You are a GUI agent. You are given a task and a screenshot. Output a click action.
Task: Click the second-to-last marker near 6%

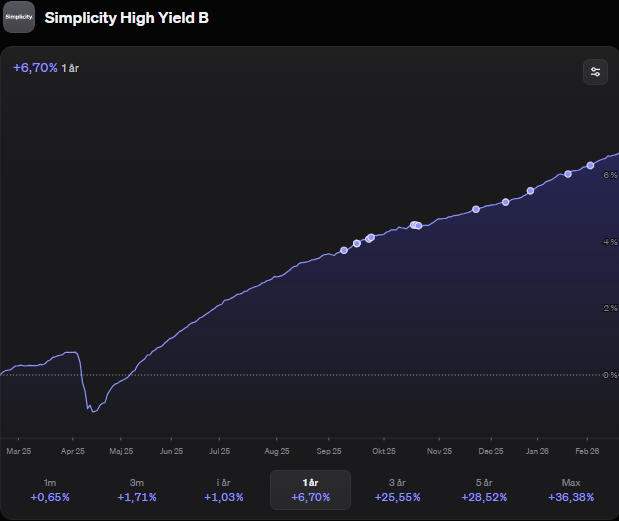click(568, 174)
